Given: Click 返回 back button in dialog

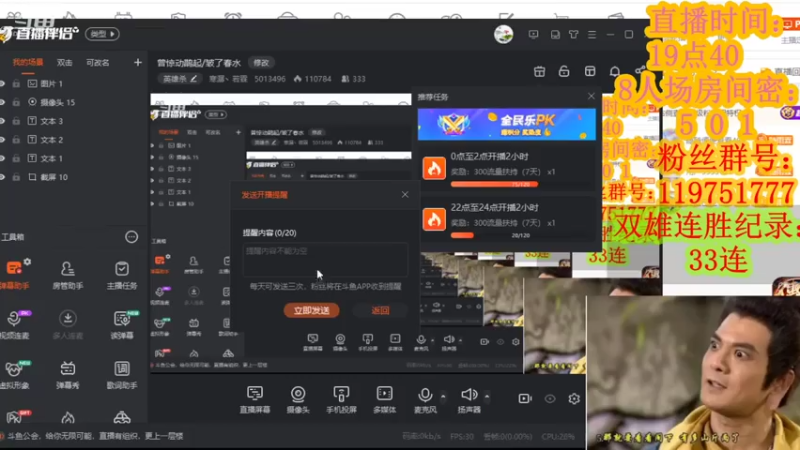Looking at the screenshot, I should (380, 310).
